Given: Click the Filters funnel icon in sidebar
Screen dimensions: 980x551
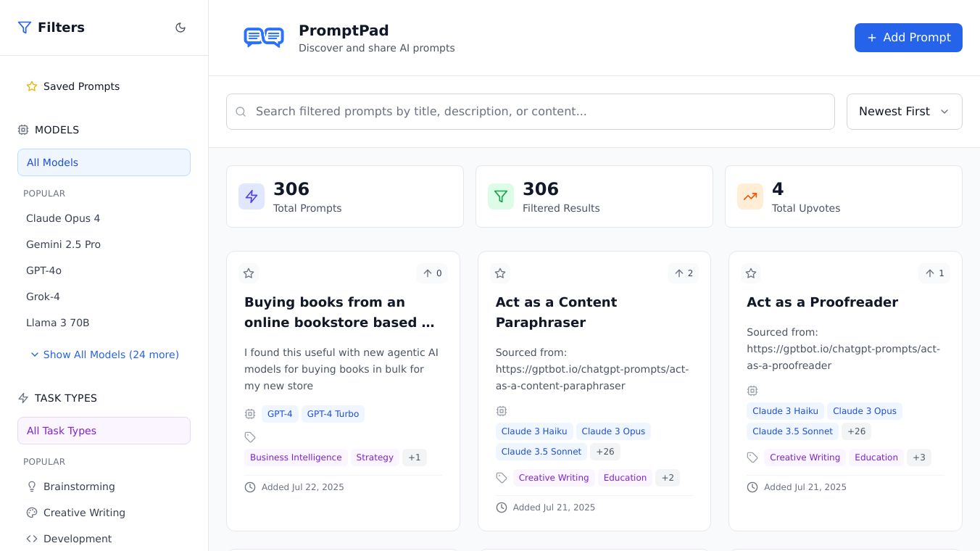Looking at the screenshot, I should [25, 28].
